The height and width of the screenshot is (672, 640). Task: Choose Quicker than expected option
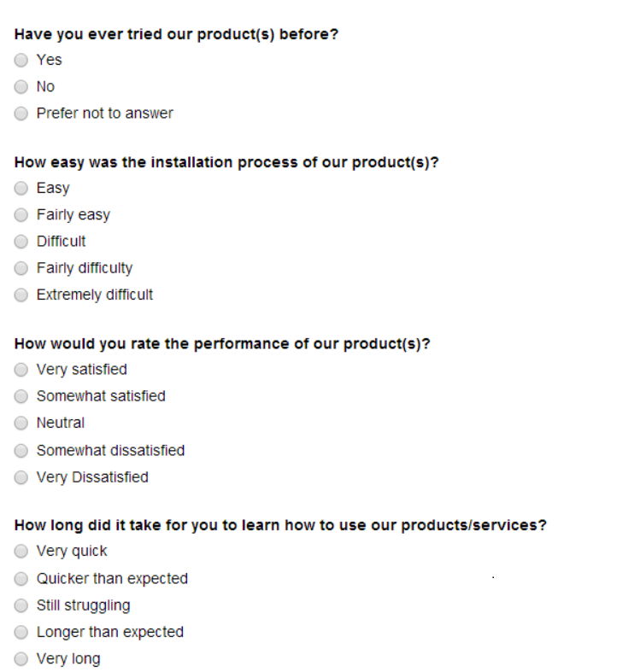point(21,579)
